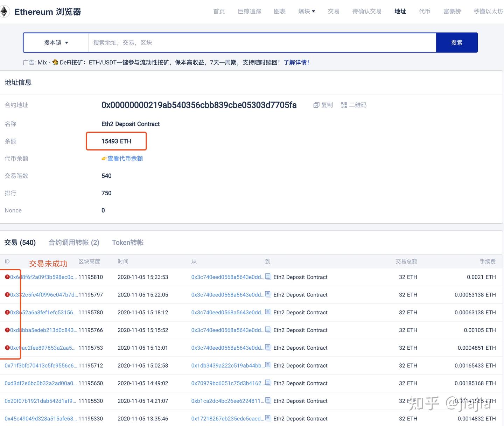Click the Ethereum logo in the header

tap(5, 11)
